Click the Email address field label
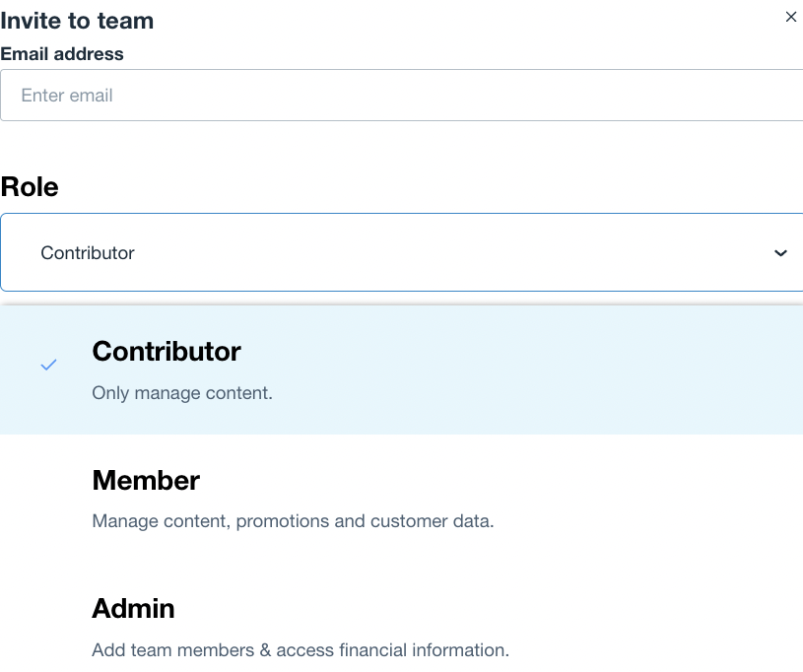This screenshot has width=803, height=672. [62, 54]
